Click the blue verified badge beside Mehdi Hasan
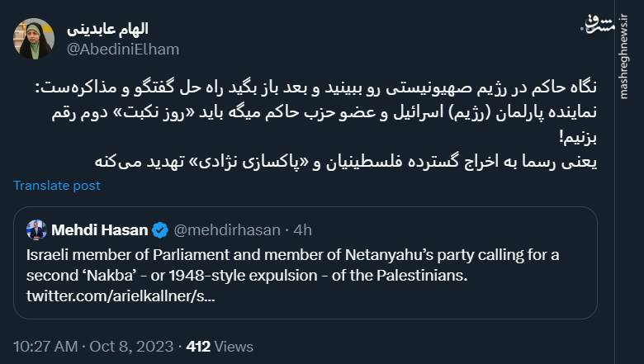 click(160, 229)
